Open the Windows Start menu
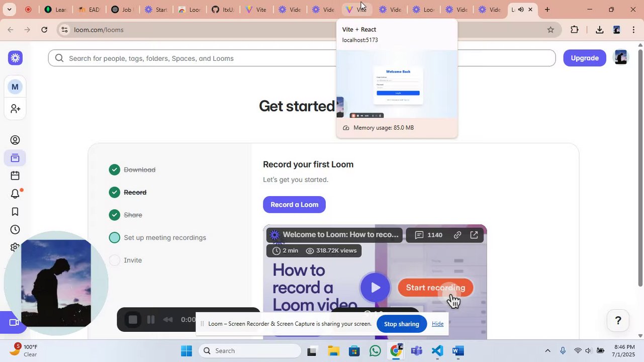 tap(187, 350)
